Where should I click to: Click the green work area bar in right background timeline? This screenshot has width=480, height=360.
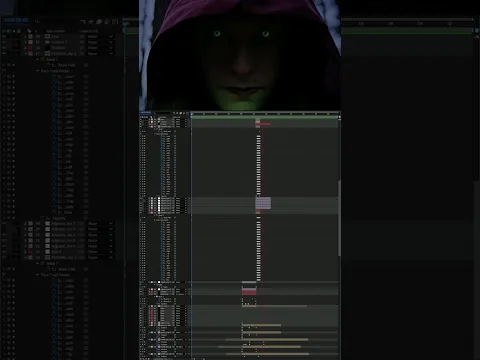[408, 31]
